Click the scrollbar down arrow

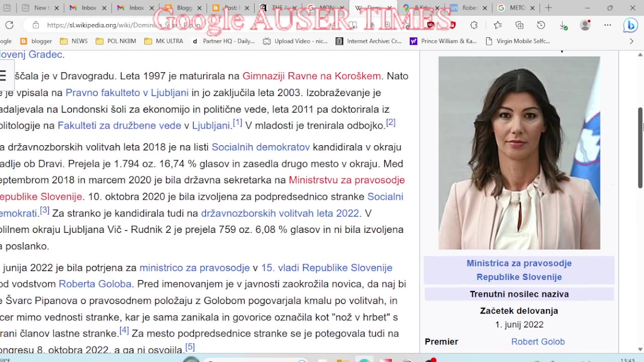coord(640,349)
